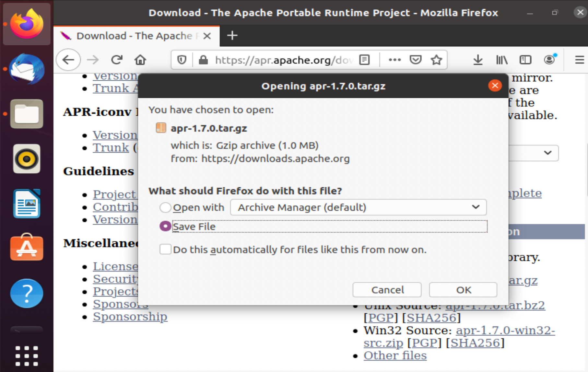The height and width of the screenshot is (372, 588).
Task: Open the Other files link
Action: point(395,355)
